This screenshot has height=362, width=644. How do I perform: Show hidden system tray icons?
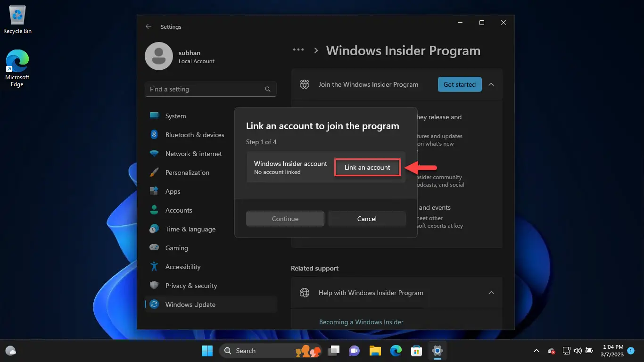pyautogui.click(x=537, y=351)
